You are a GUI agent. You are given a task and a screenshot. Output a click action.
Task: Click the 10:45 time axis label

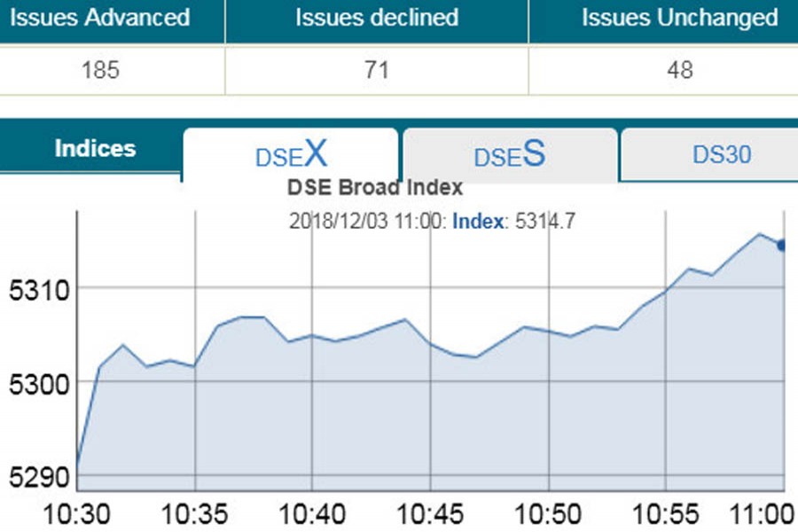point(429,515)
